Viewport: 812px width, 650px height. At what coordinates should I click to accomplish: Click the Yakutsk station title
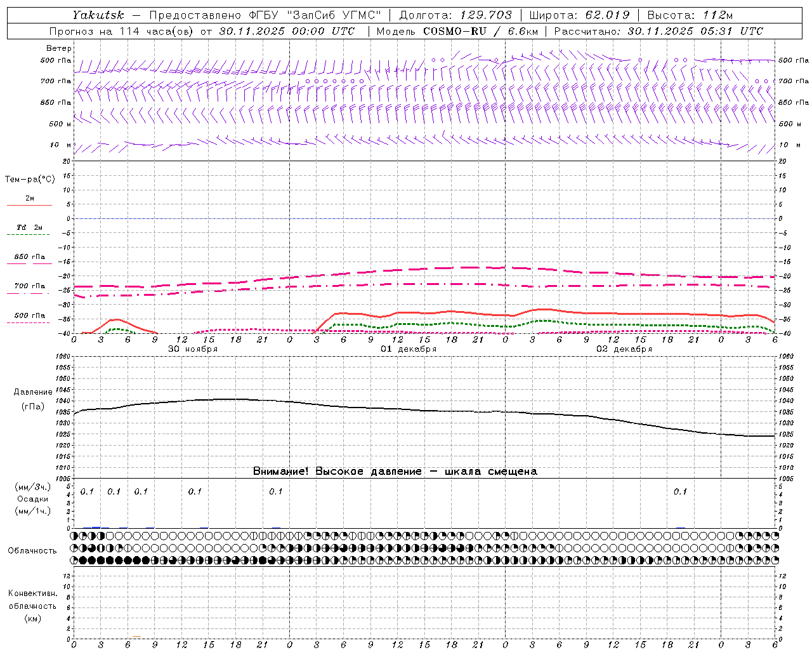point(98,15)
